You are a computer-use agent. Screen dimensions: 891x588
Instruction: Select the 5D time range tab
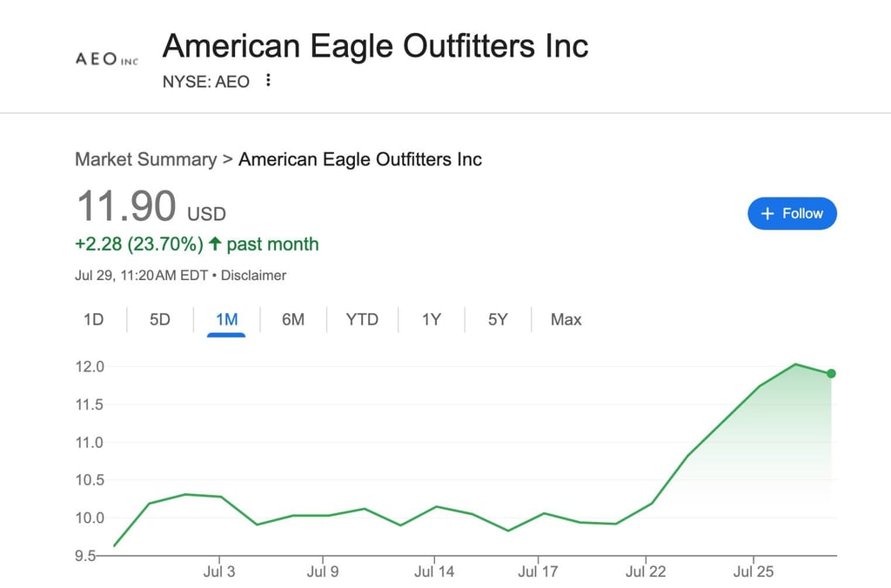point(160,319)
